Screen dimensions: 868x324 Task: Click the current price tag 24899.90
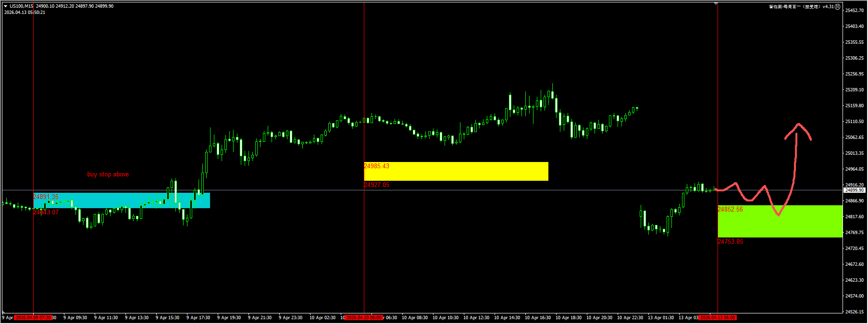pos(855,190)
